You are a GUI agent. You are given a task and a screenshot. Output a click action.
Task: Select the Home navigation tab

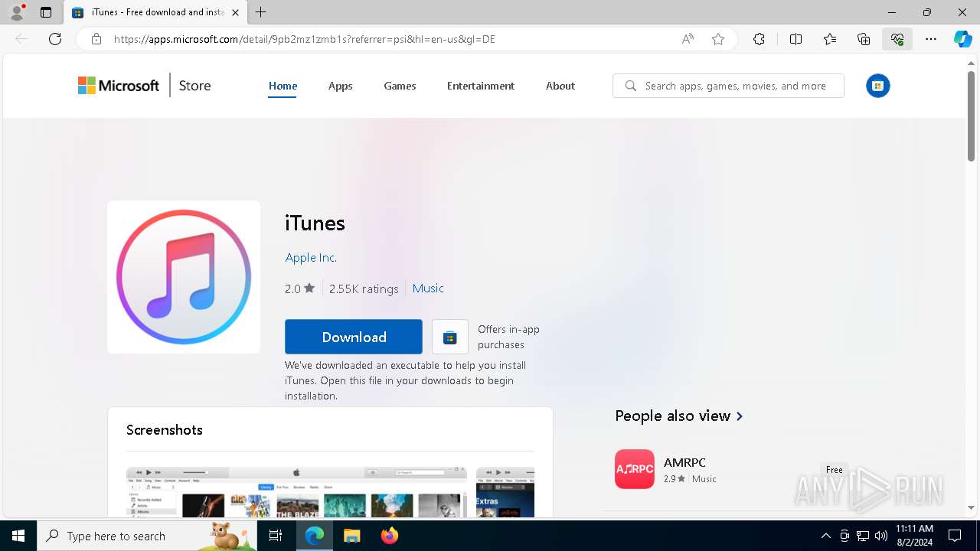tap(283, 86)
